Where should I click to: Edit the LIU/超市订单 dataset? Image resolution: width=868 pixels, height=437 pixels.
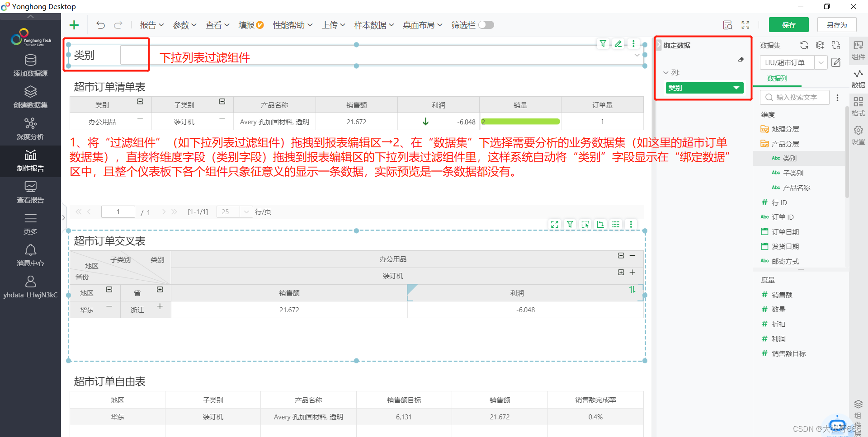(x=836, y=62)
